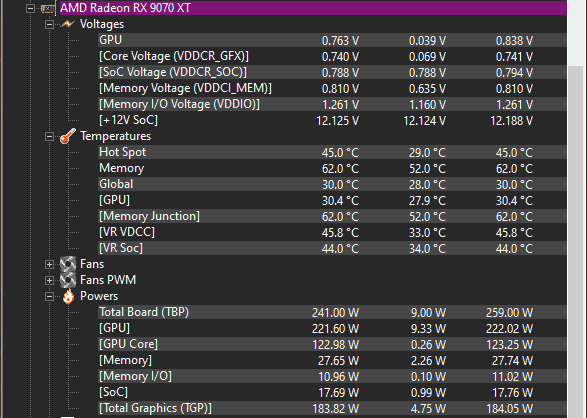Select the Fans label
Image resolution: width=587 pixels, height=418 pixels.
pyautogui.click(x=92, y=264)
